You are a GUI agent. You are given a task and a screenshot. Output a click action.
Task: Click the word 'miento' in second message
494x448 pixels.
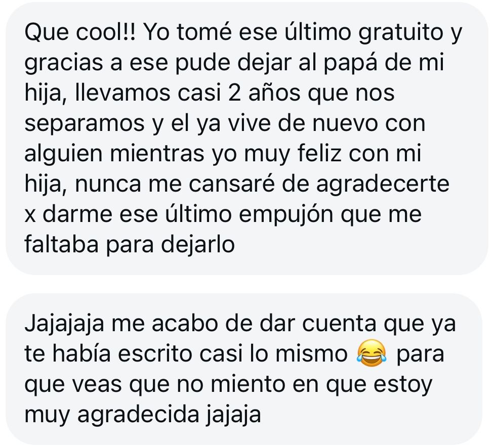pyautogui.click(x=248, y=384)
